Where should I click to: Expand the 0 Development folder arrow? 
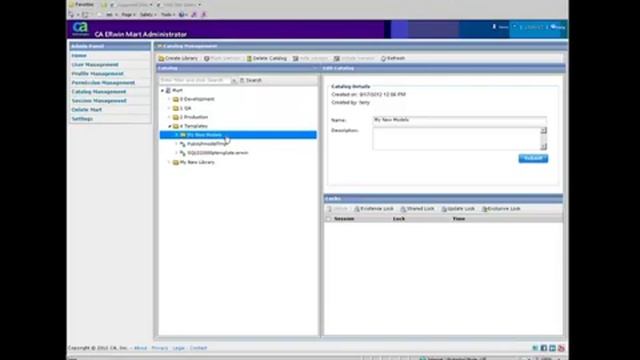169,99
